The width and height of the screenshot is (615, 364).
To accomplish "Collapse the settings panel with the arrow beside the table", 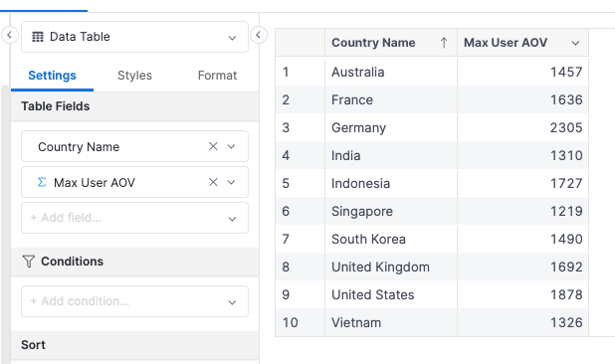I will tap(259, 35).
